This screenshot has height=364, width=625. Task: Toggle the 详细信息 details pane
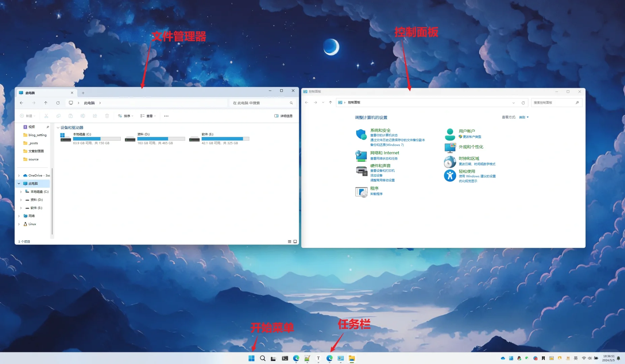pyautogui.click(x=283, y=116)
